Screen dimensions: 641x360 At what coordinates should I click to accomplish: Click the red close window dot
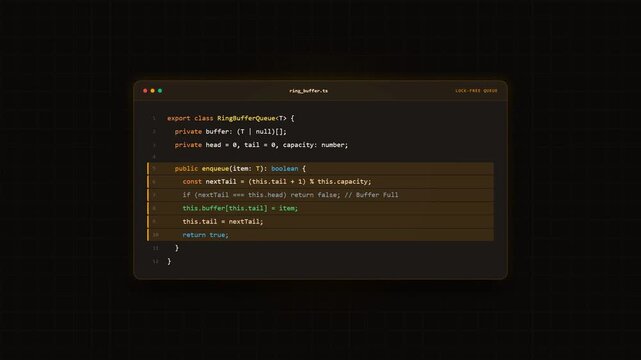pyautogui.click(x=145, y=91)
